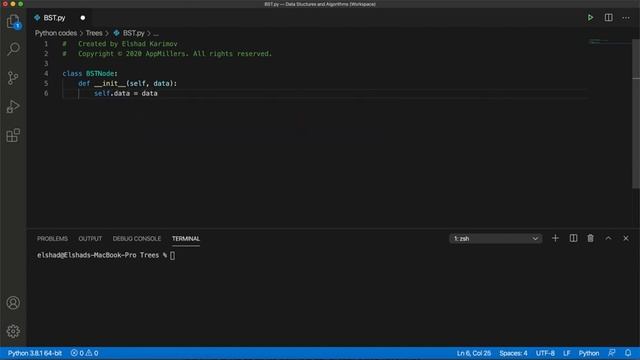Click Trees breadcrumb folder

[94, 33]
